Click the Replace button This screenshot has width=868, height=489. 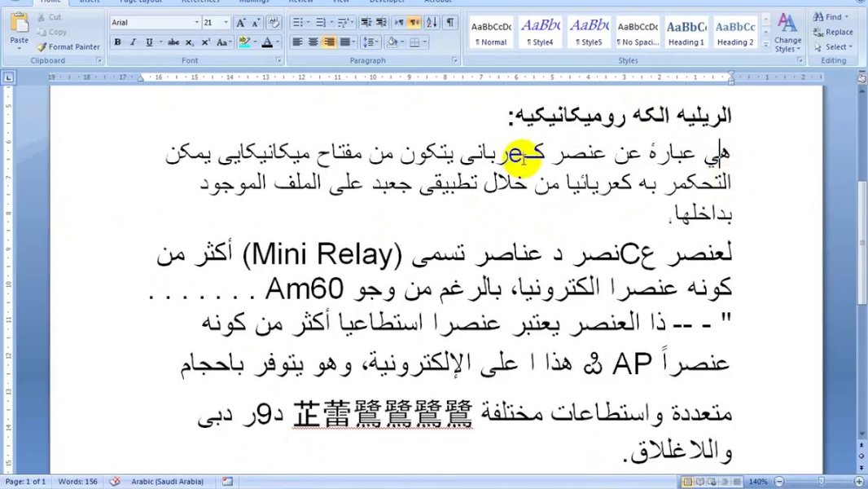tap(833, 32)
